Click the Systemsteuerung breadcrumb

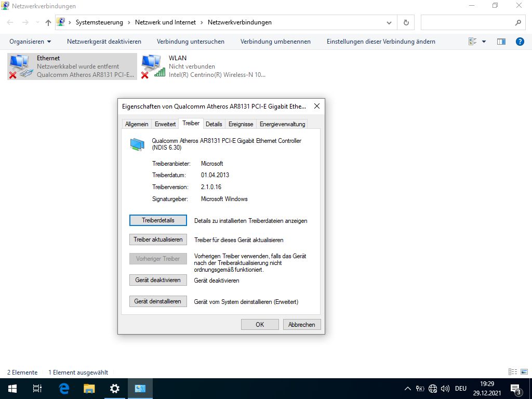(x=99, y=22)
